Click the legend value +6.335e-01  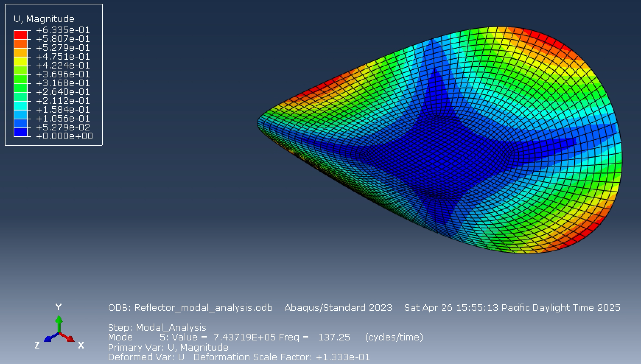pyautogui.click(x=63, y=30)
